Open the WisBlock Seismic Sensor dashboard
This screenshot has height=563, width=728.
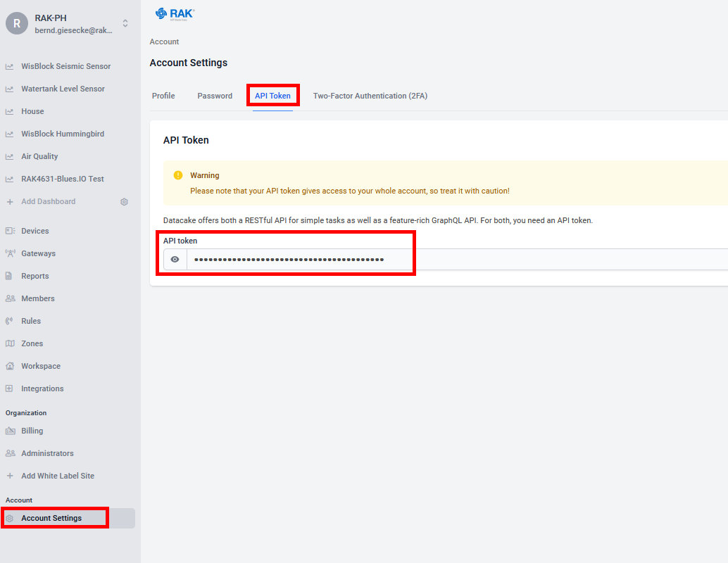(68, 66)
